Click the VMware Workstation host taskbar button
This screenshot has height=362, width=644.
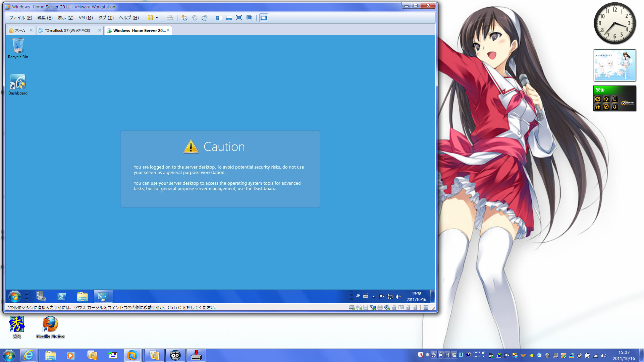[x=132, y=355]
